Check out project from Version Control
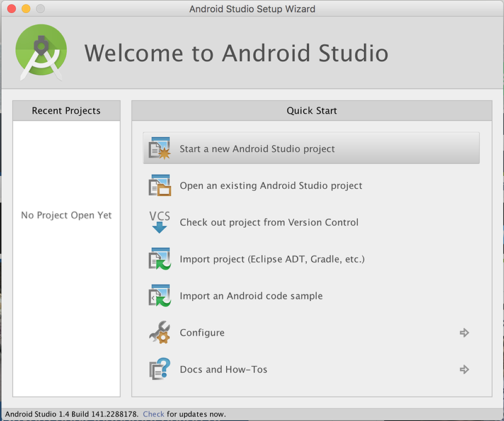 (269, 222)
